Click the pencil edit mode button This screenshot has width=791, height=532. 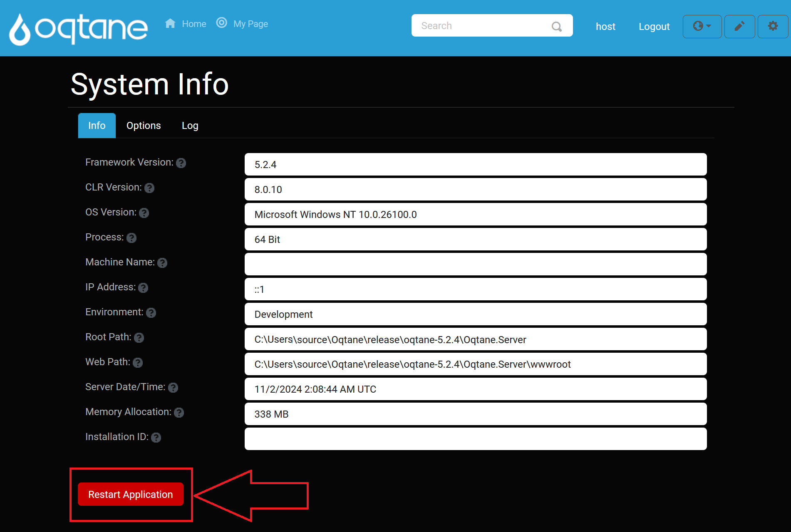point(739,26)
